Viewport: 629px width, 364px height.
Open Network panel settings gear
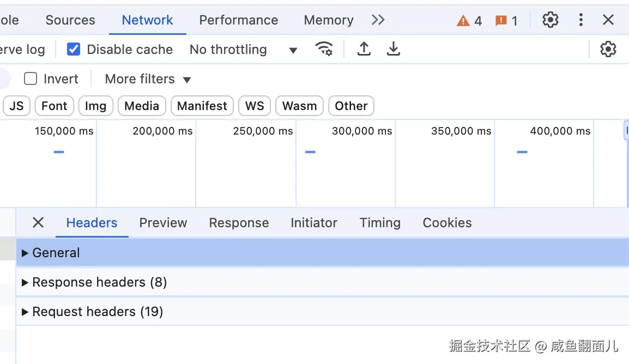pyautogui.click(x=608, y=49)
